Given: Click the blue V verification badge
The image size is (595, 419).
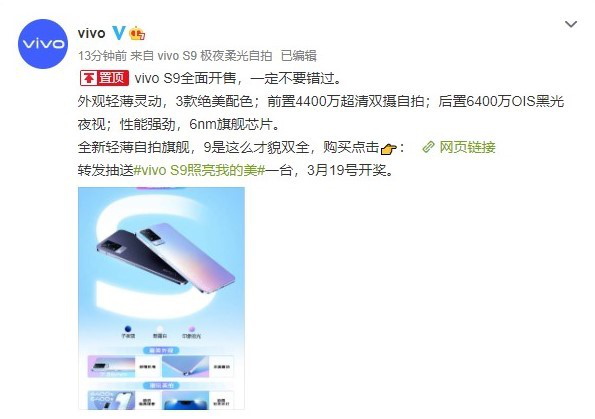Looking at the screenshot, I should [118, 33].
